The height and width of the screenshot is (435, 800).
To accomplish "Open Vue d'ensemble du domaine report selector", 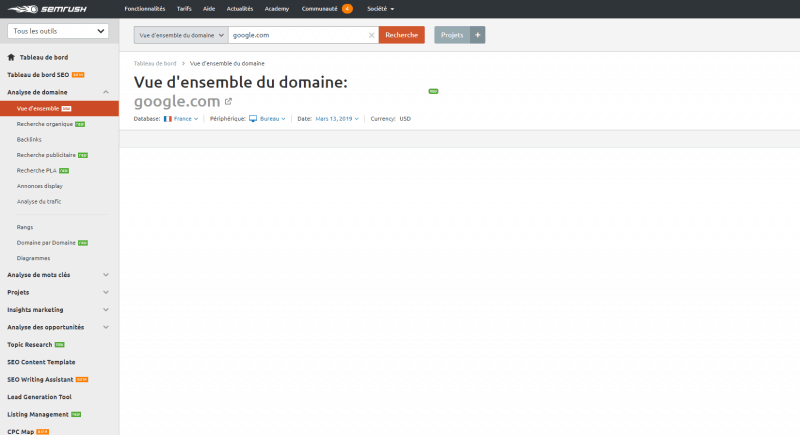I will click(179, 35).
